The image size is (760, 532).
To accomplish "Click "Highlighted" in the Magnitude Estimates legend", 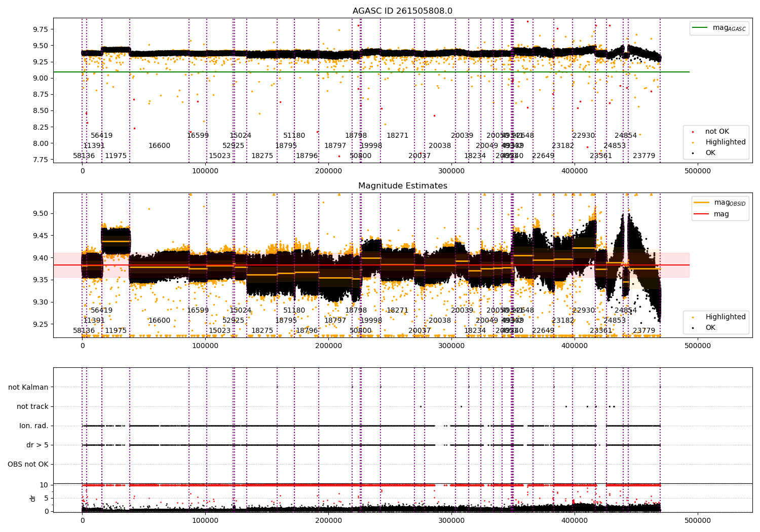I will click(725, 317).
